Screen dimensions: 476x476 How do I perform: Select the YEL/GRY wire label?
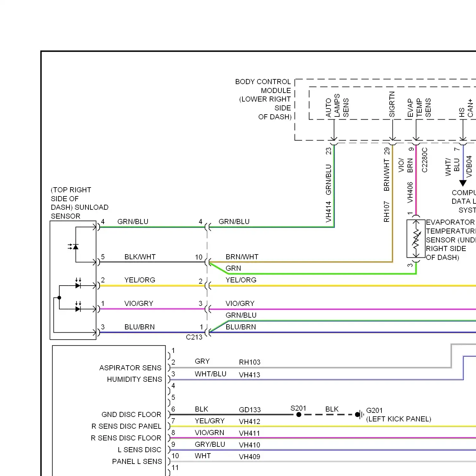(210, 421)
